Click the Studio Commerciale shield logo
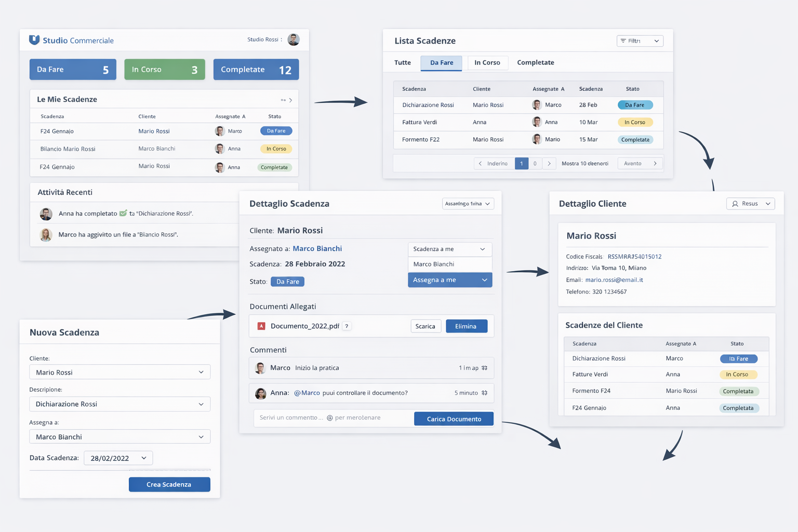The height and width of the screenshot is (532, 798). [x=34, y=40]
